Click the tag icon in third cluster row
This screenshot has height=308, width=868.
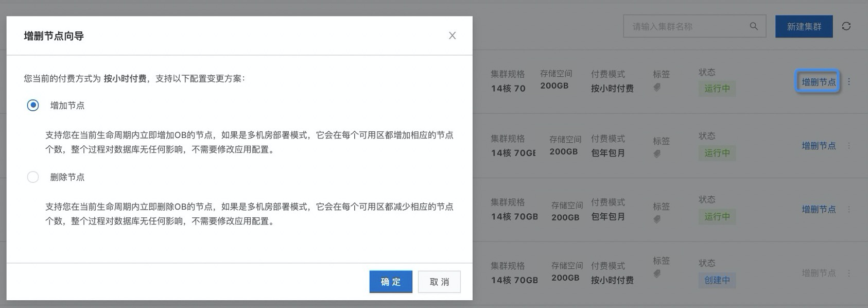(x=657, y=219)
